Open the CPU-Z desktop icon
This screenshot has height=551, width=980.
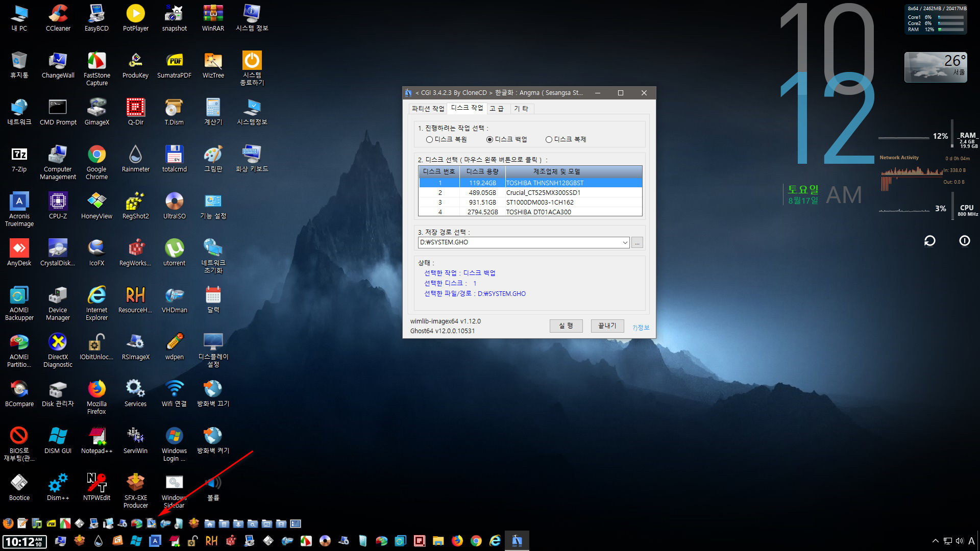point(58,206)
